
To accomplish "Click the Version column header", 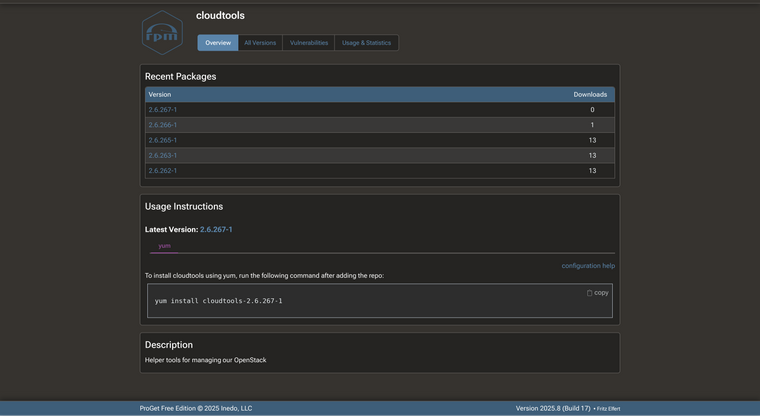I will pyautogui.click(x=160, y=94).
